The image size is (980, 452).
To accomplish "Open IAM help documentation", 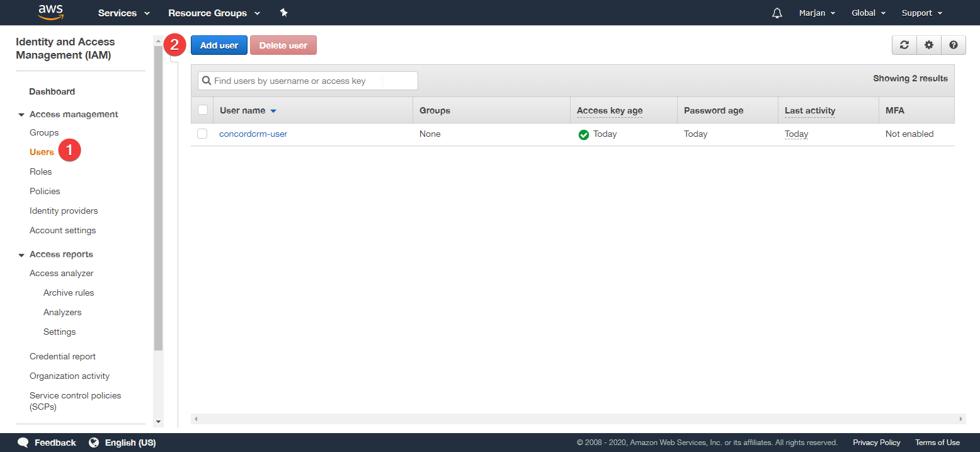I will [x=953, y=45].
